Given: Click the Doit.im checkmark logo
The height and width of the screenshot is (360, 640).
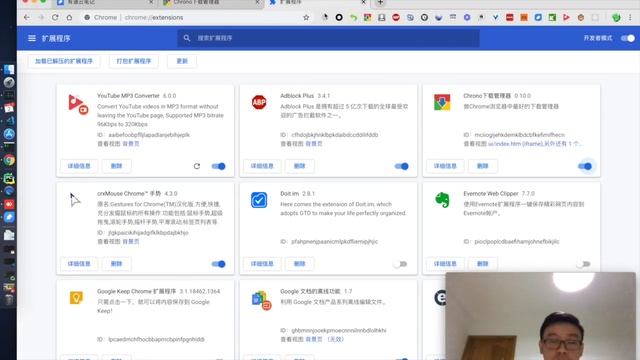Looking at the screenshot, I should (259, 200).
